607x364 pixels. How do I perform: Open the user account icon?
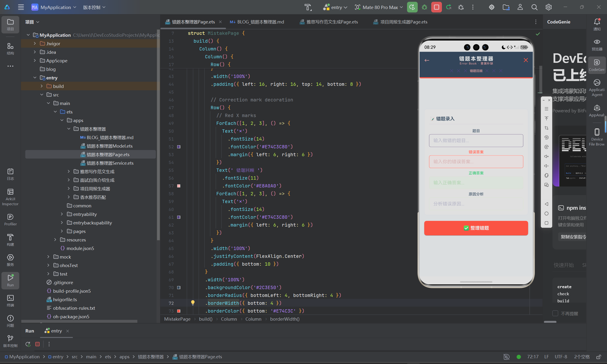520,7
